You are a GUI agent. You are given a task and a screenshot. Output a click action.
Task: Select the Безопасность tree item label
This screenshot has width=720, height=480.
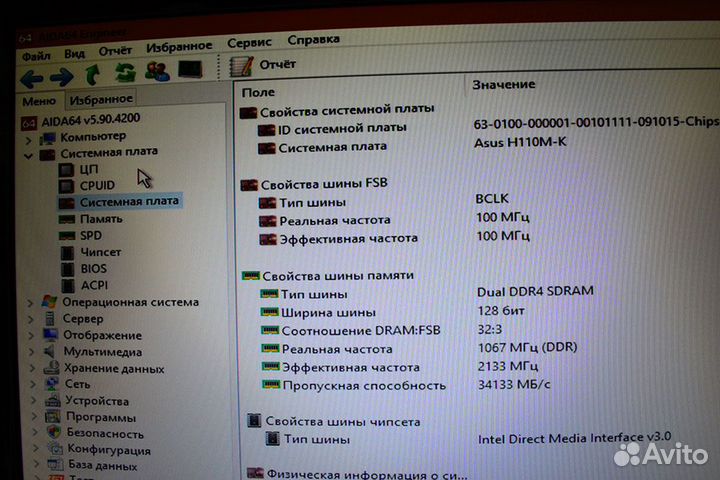coord(105,434)
